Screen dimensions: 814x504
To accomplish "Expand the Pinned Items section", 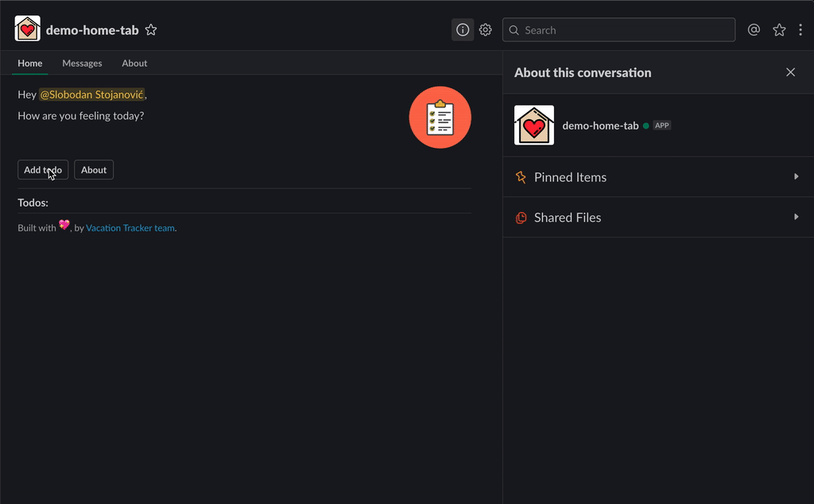I will click(658, 177).
